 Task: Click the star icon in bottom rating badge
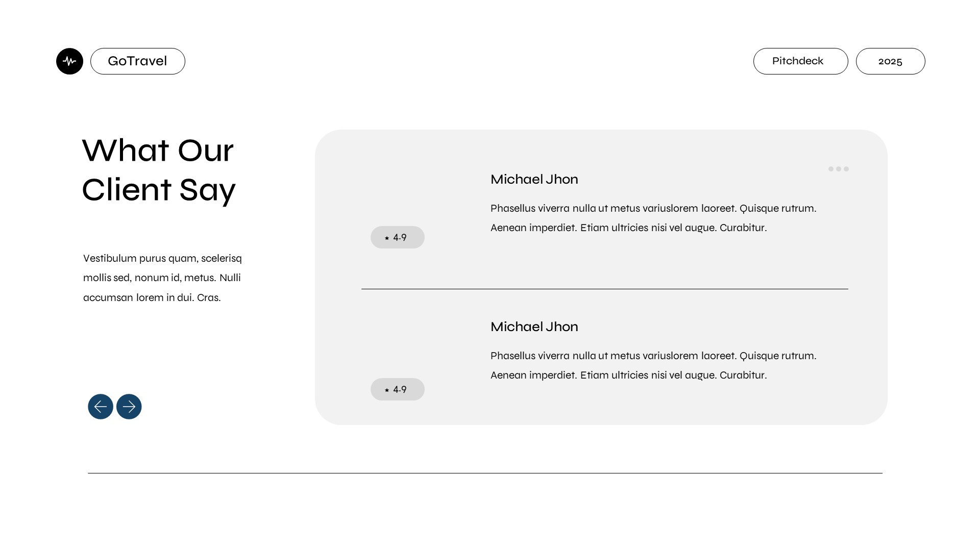(387, 390)
